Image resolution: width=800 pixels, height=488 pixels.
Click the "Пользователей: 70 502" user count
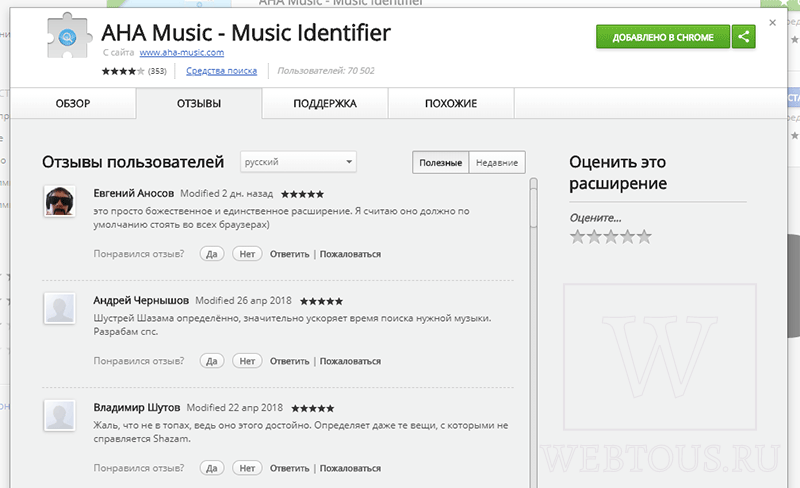coord(326,71)
